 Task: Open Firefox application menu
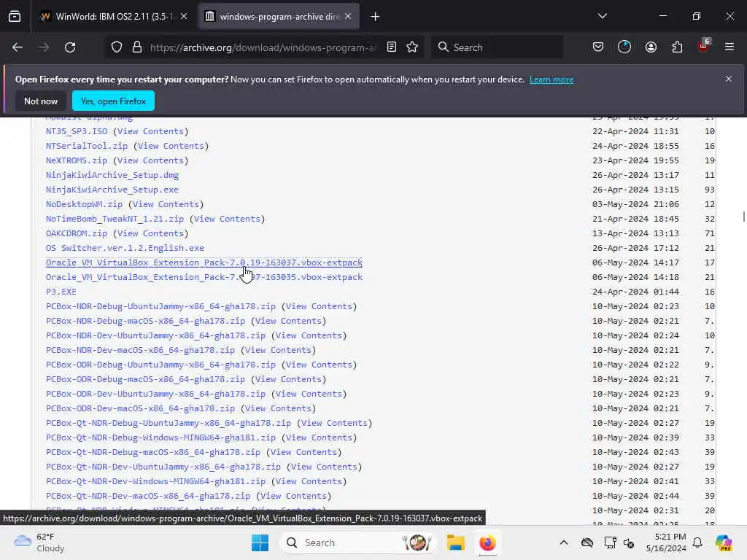tap(729, 47)
